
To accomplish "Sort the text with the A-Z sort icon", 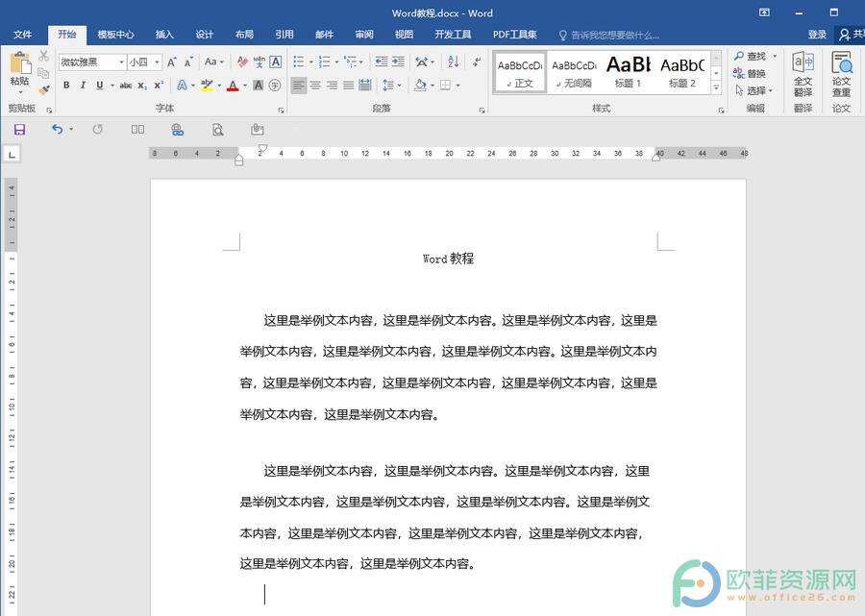I will (454, 62).
